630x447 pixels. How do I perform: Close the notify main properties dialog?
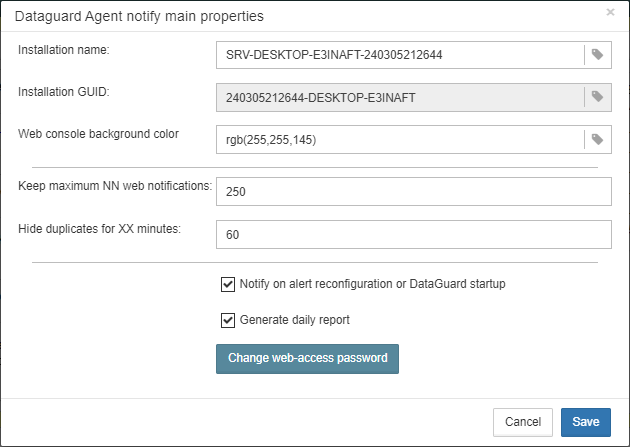click(610, 12)
